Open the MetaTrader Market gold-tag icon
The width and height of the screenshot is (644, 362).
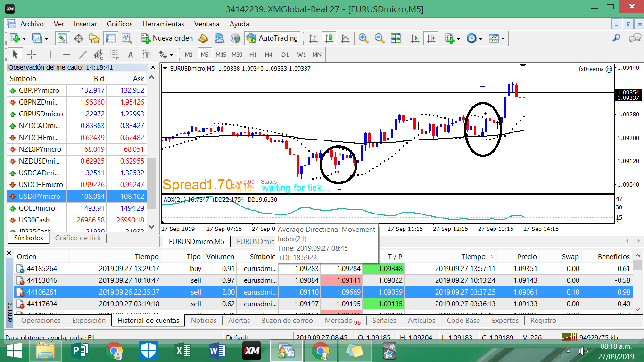tap(204, 38)
